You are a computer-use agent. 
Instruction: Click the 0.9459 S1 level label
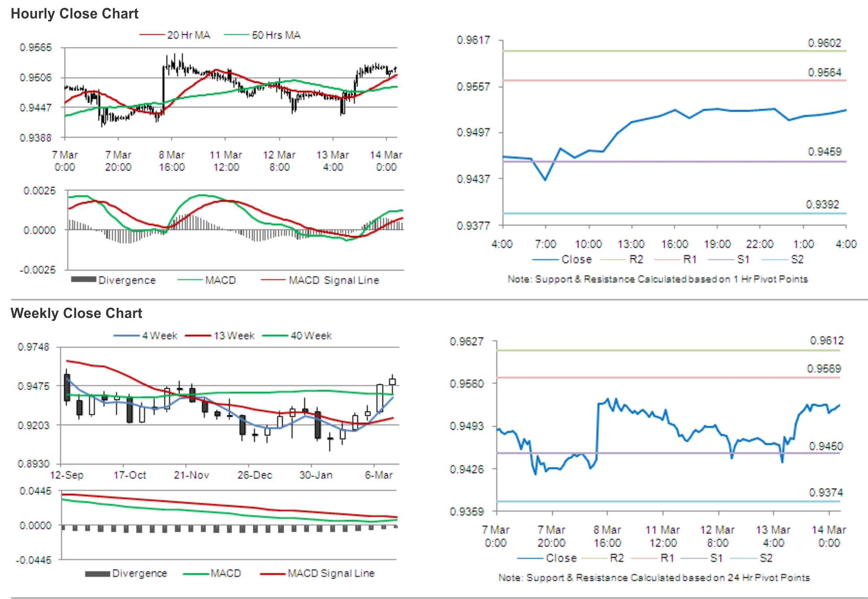tap(824, 152)
